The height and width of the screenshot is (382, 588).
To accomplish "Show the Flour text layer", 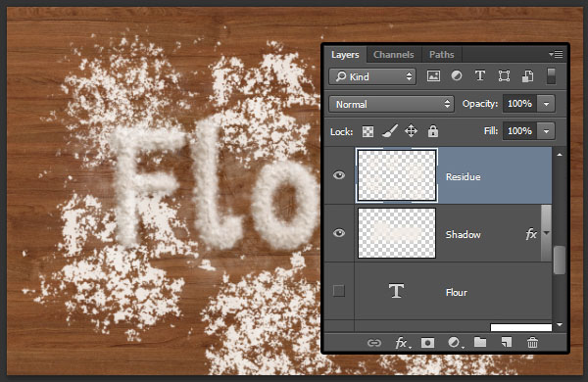I will tap(339, 291).
